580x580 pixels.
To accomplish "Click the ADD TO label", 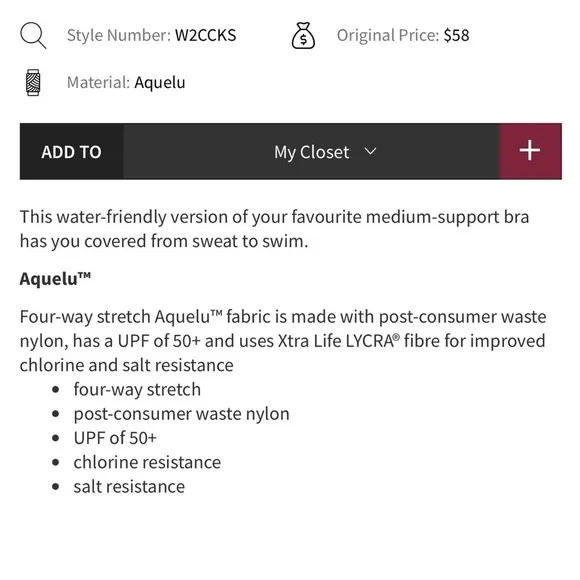I will pos(71,152).
